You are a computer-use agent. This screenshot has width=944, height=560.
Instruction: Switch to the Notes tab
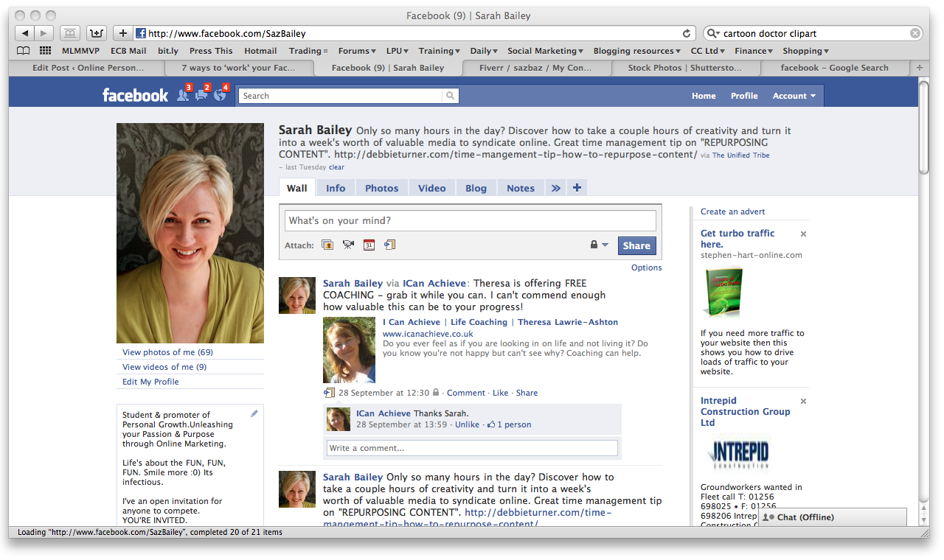point(521,187)
